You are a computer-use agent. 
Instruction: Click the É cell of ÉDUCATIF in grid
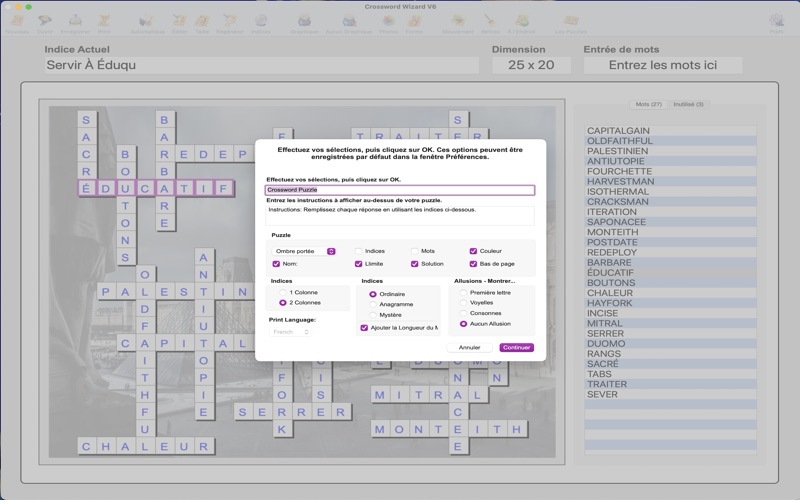coord(86,188)
